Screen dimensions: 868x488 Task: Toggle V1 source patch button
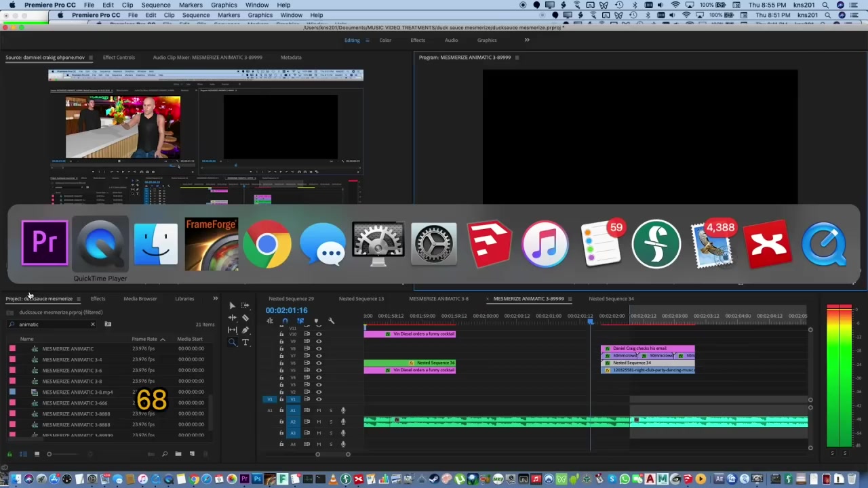(x=269, y=399)
